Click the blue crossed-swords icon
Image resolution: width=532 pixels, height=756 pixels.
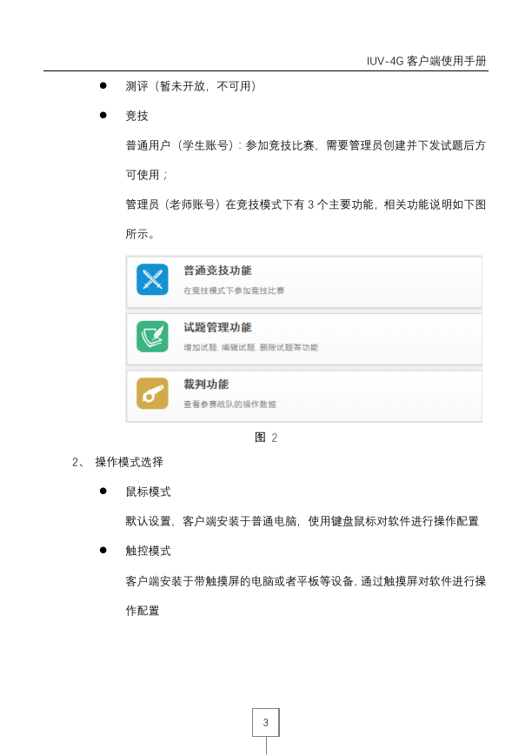coord(152,279)
